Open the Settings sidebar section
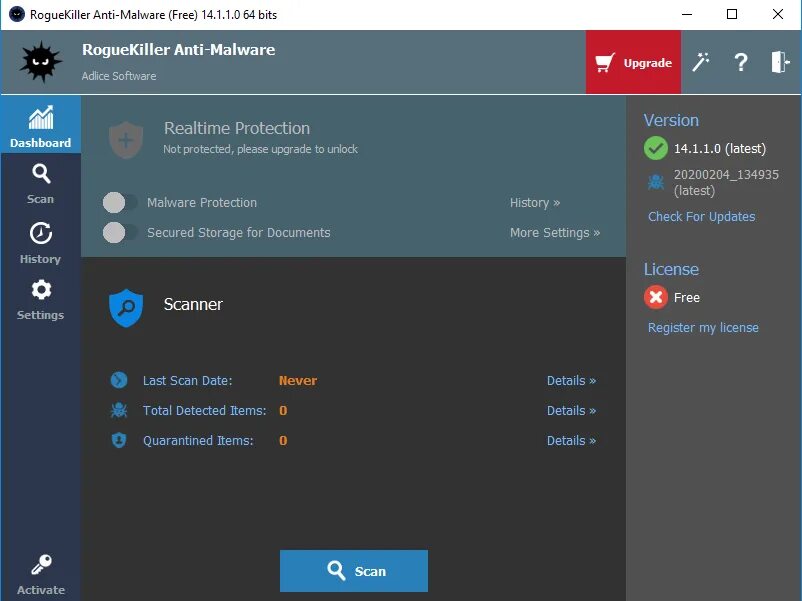This screenshot has height=601, width=802. [40, 300]
